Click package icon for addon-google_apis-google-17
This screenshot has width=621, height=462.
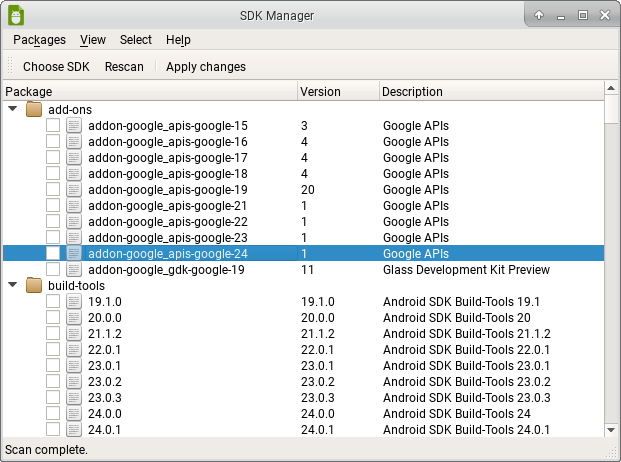coord(74,158)
